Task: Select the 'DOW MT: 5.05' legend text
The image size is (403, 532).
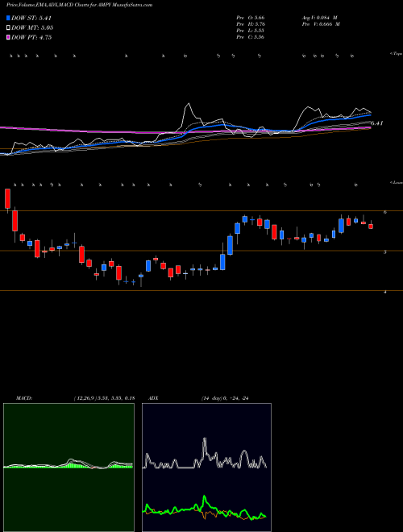Action: click(32, 27)
